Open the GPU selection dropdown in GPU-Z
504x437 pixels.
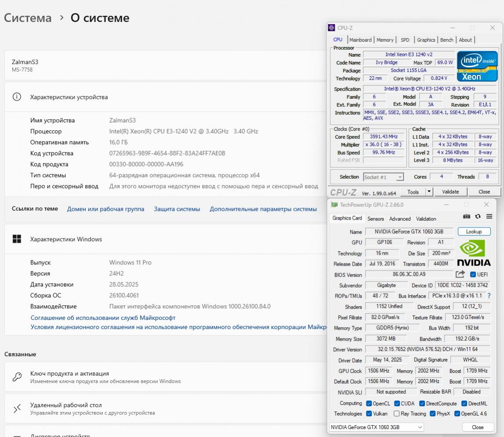tap(377, 427)
